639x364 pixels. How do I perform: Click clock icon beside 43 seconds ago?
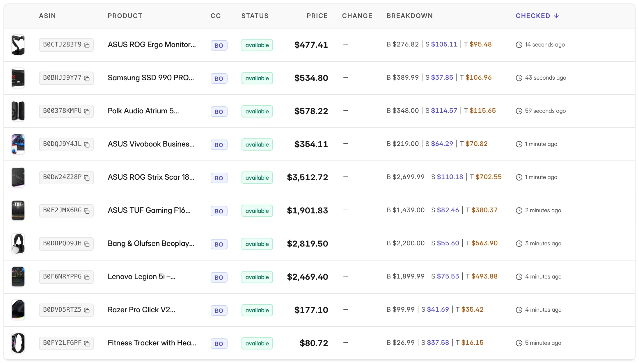pyautogui.click(x=519, y=78)
